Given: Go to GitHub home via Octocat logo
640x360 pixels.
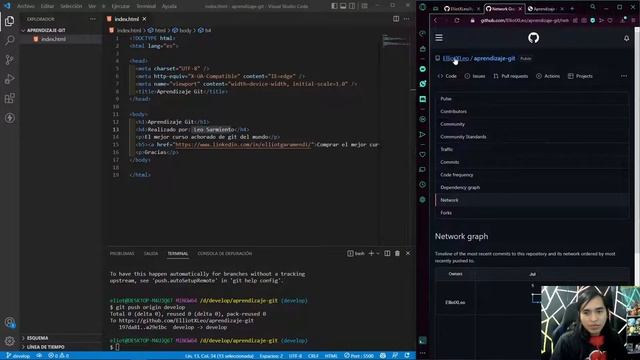Looking at the screenshot, I should pyautogui.click(x=533, y=38).
